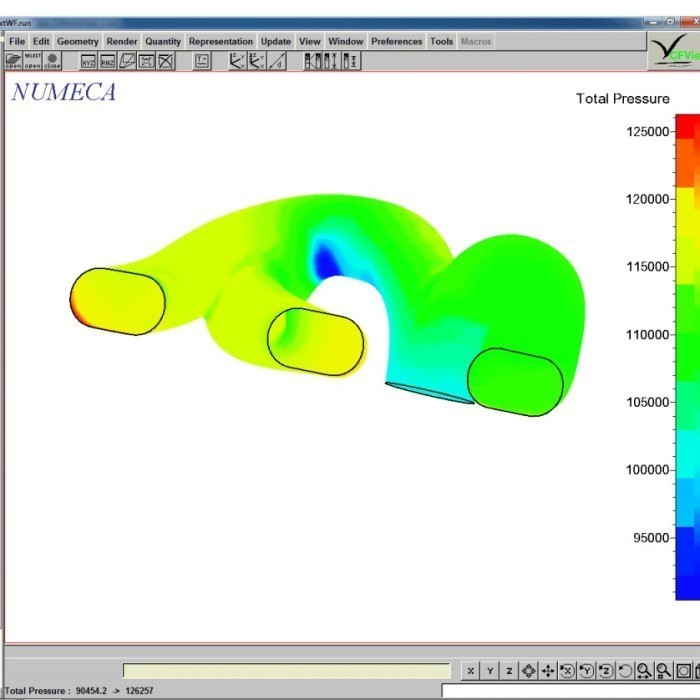The width and height of the screenshot is (700, 700).
Task: Click the text annotation insert icon
Action: (202, 61)
